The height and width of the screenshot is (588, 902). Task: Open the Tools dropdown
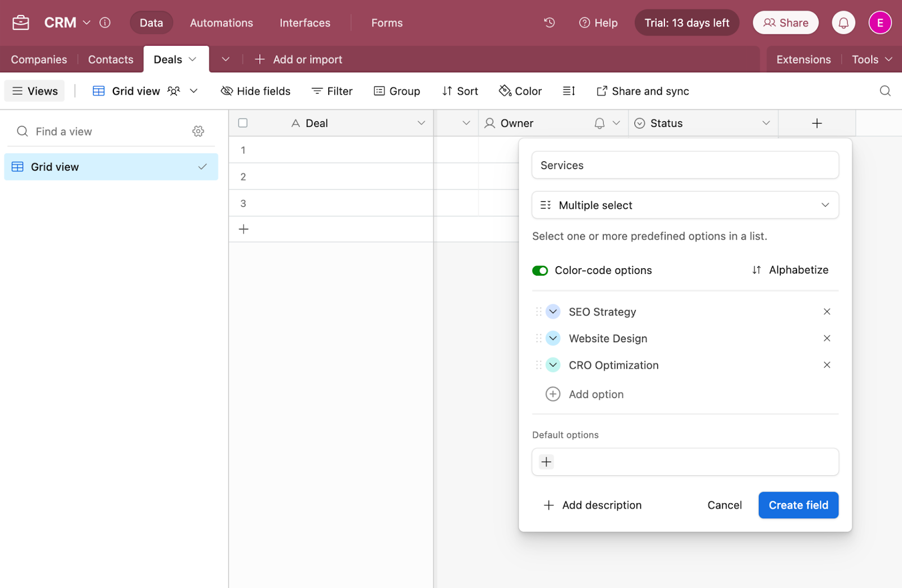point(872,59)
